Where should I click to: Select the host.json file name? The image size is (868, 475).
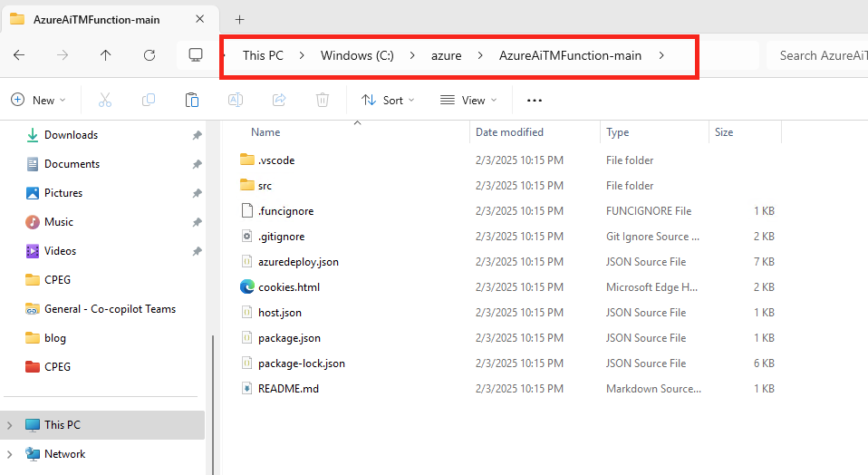(x=280, y=313)
